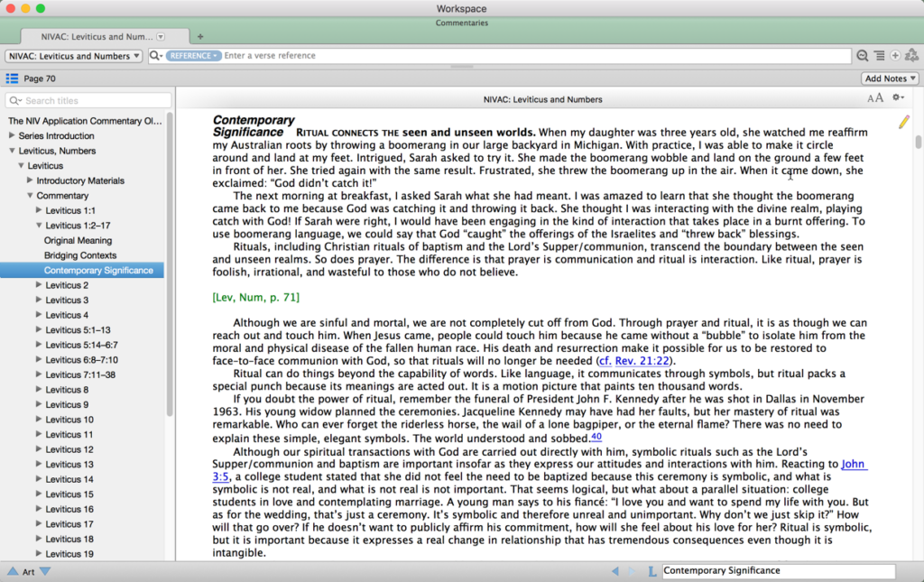Click the recycle/amplify icon in the toolbar

[913, 55]
